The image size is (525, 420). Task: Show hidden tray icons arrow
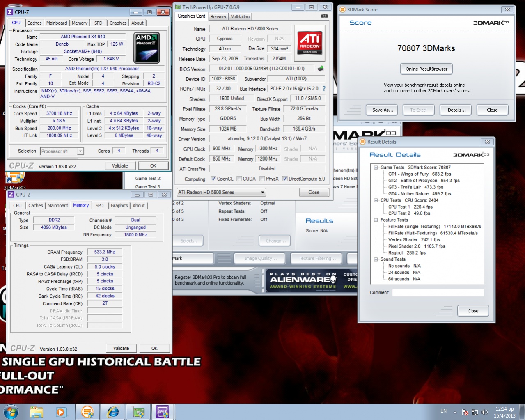click(455, 412)
